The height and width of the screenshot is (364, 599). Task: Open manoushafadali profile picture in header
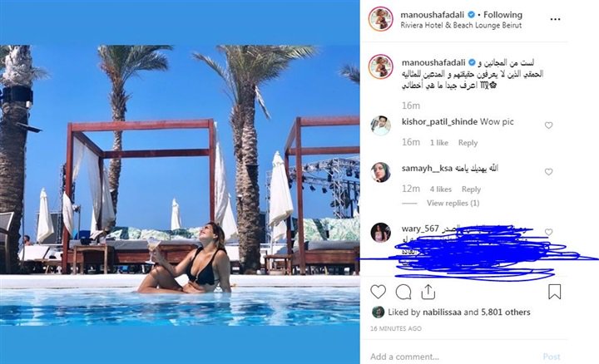pyautogui.click(x=380, y=18)
